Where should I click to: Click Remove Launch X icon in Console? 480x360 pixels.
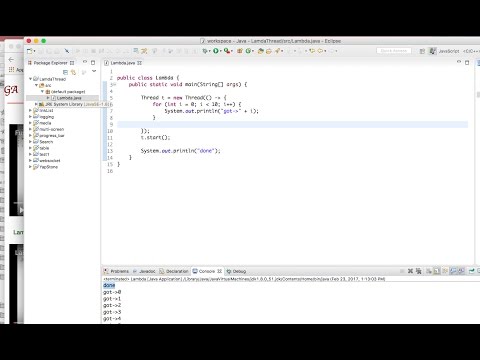pos(410,271)
